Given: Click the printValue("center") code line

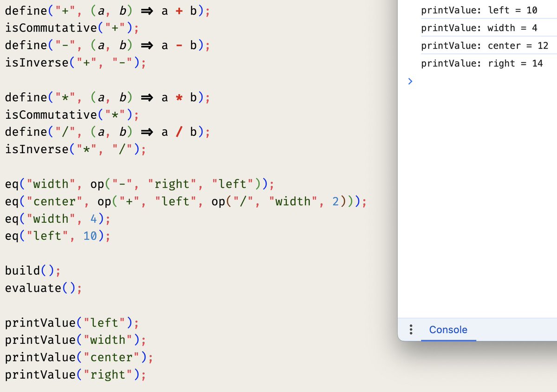Looking at the screenshot, I should point(79,357).
